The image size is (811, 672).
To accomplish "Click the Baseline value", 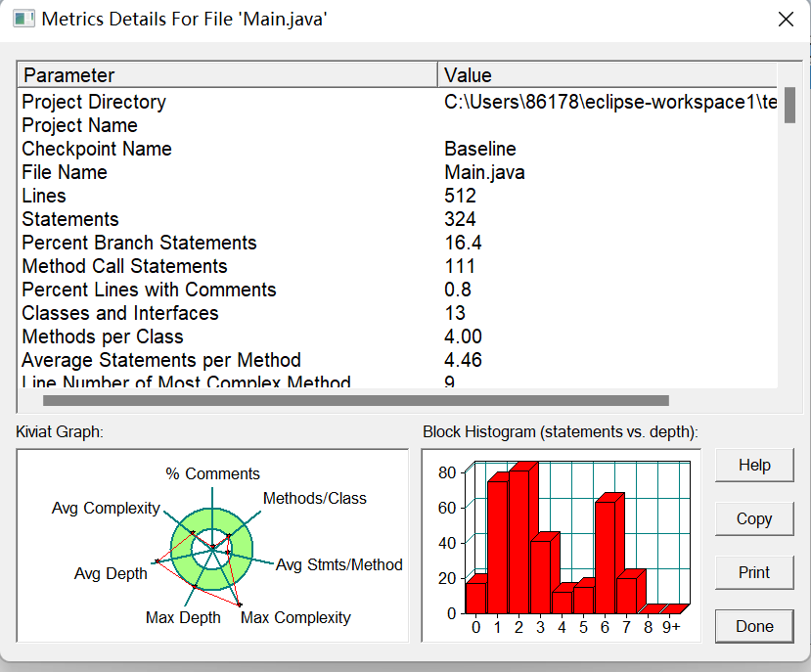I will coord(480,149).
